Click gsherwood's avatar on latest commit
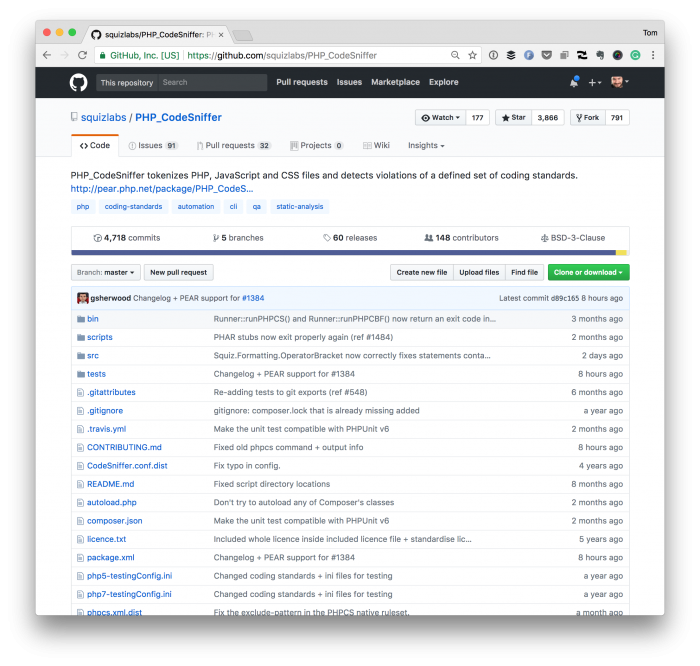 [83, 298]
